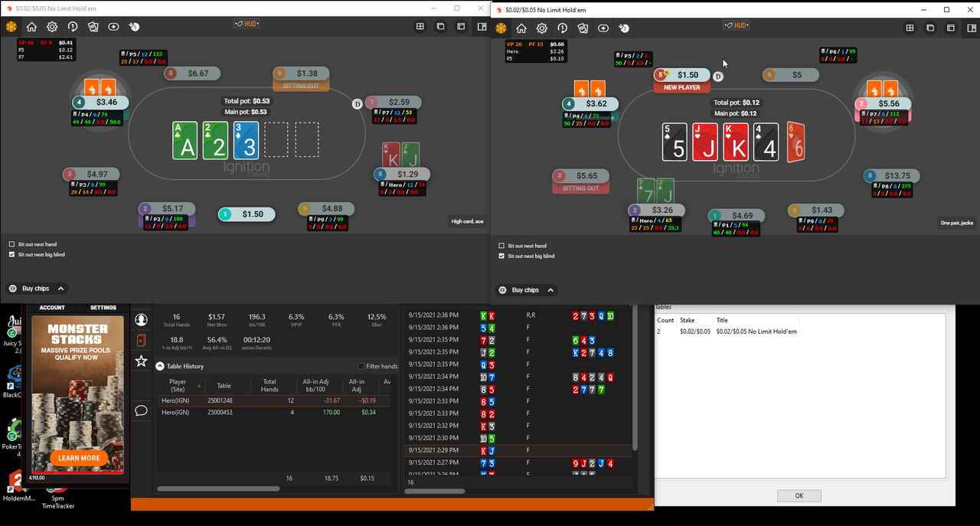Open the player profile icon in HoldemManager sidebar
The image size is (980, 526).
click(141, 319)
